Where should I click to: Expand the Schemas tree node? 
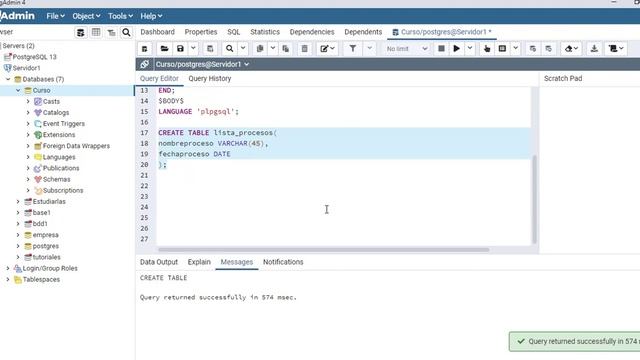tap(28, 179)
